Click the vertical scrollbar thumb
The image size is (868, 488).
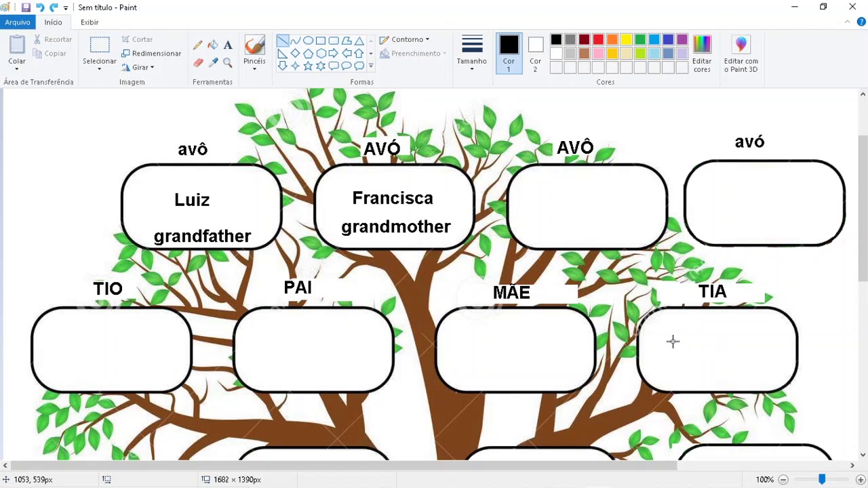pyautogui.click(x=863, y=208)
